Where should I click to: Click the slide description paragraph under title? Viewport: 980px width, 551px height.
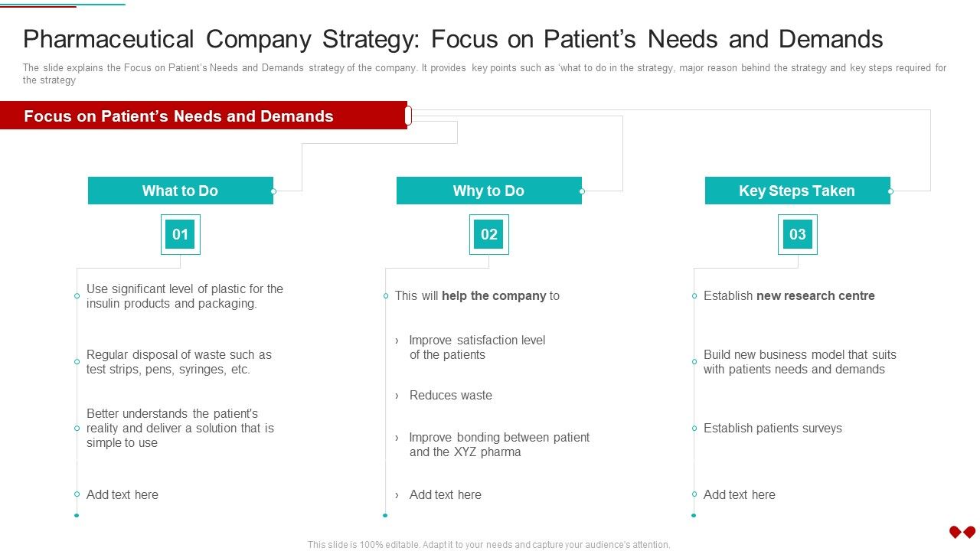point(485,73)
